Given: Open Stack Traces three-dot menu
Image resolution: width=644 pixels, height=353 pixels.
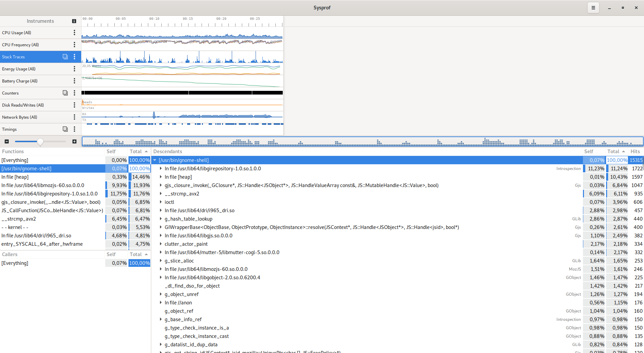Looking at the screenshot, I should coord(74,57).
